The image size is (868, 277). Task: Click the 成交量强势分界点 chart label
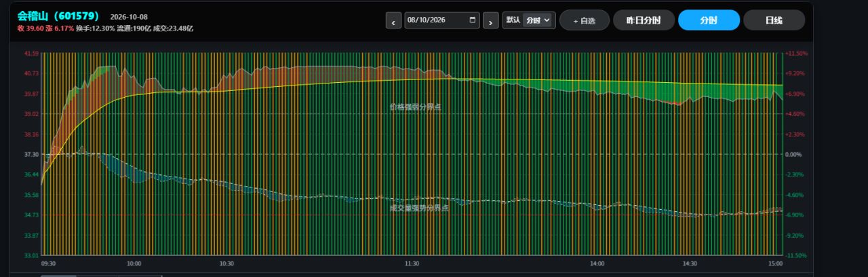[x=419, y=208]
